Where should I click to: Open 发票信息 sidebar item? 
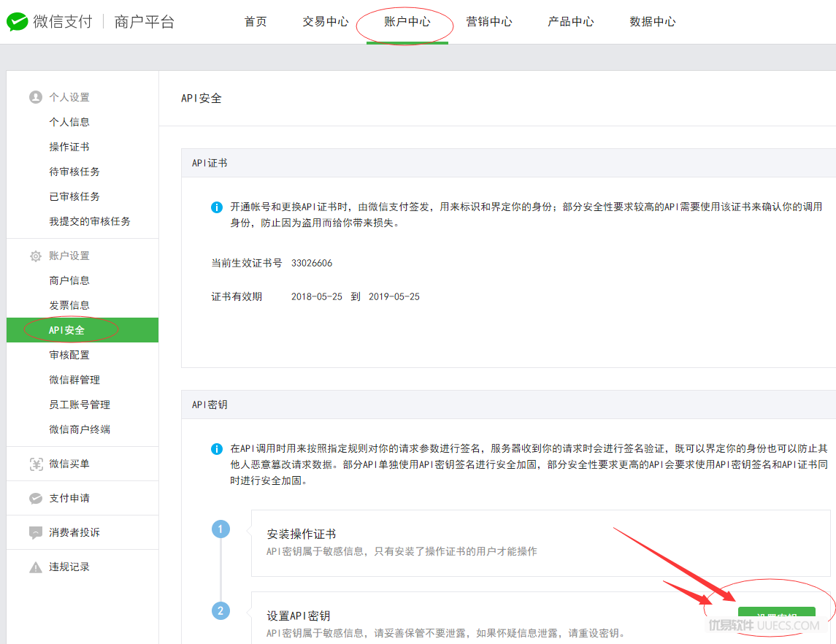[x=69, y=305]
